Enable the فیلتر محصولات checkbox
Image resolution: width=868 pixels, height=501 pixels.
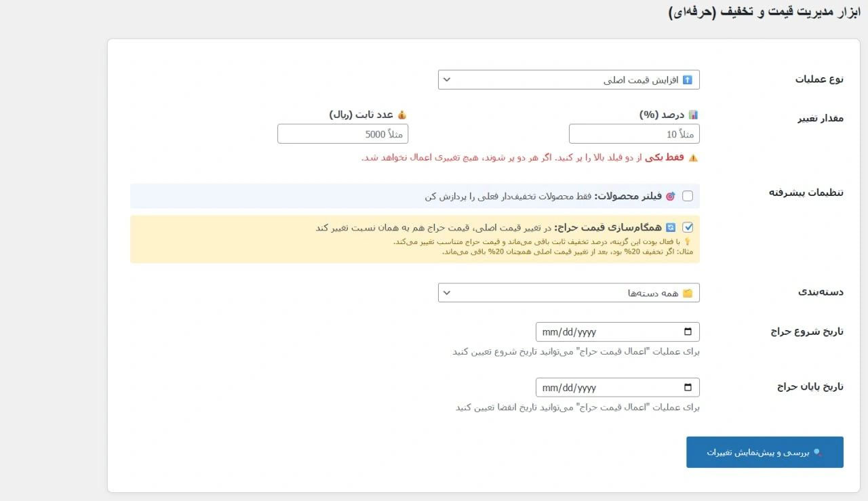pyautogui.click(x=688, y=197)
